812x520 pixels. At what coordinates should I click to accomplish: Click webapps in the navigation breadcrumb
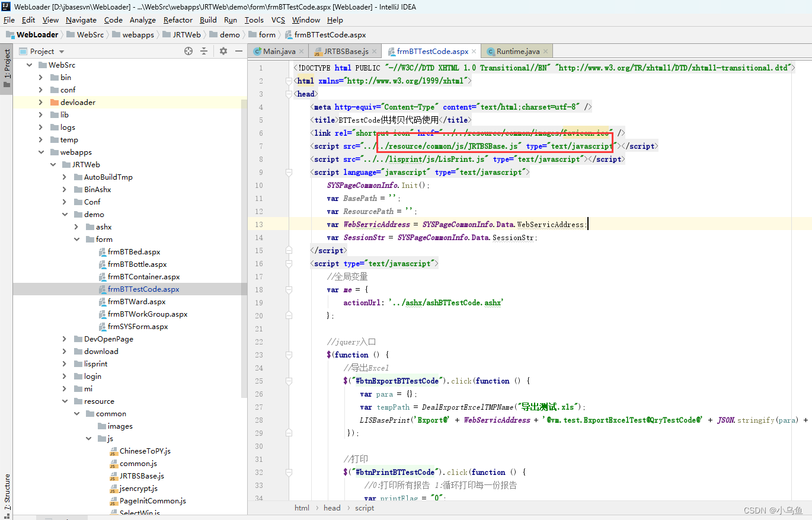[x=138, y=34]
